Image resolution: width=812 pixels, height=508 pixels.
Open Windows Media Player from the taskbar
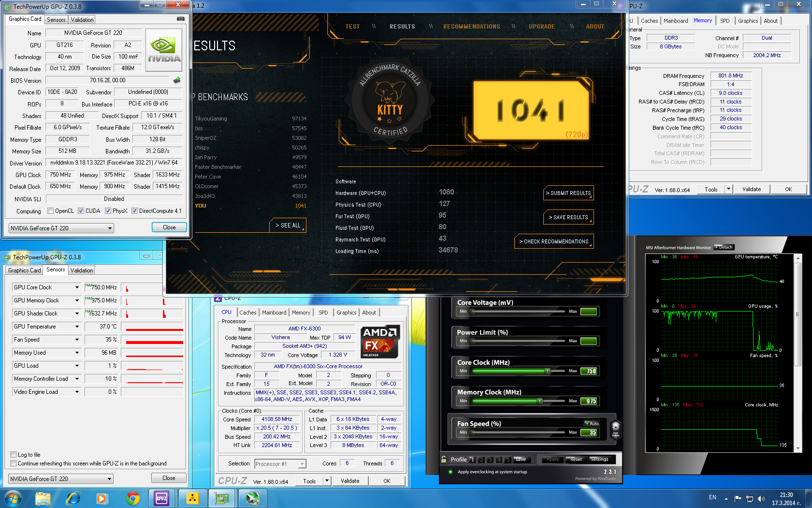click(x=101, y=498)
